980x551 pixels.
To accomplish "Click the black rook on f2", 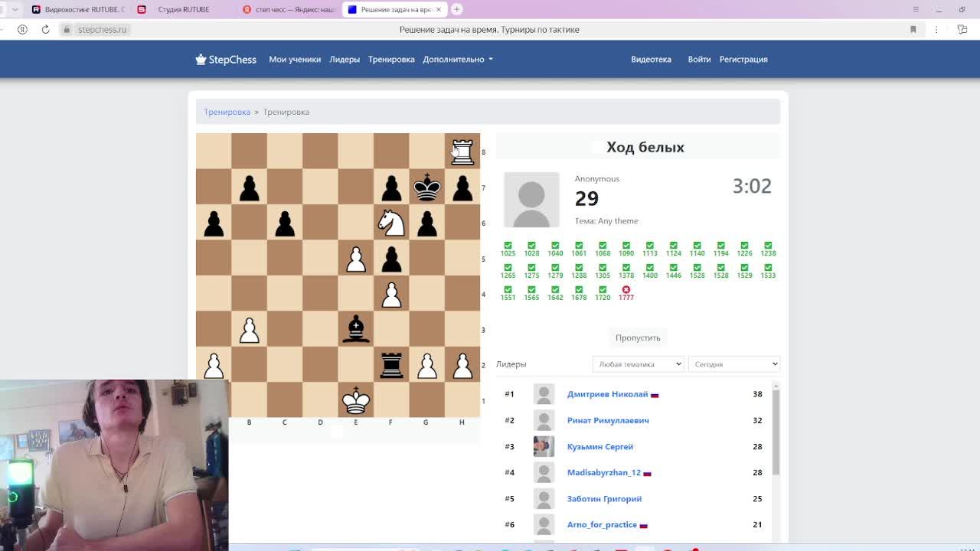I will 391,364.
